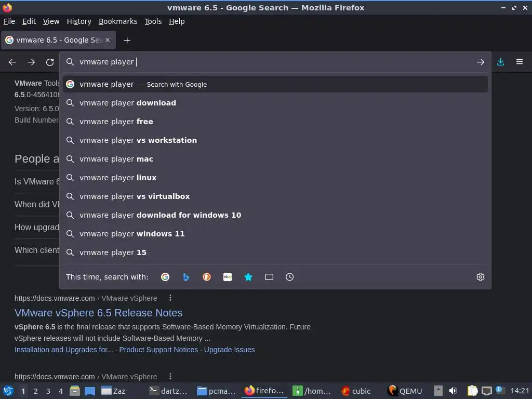
Task: Open cubic window from taskbar
Action: click(355, 391)
